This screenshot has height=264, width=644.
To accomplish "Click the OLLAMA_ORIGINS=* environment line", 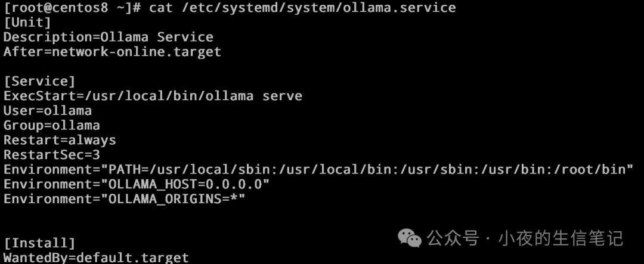I will (x=125, y=199).
